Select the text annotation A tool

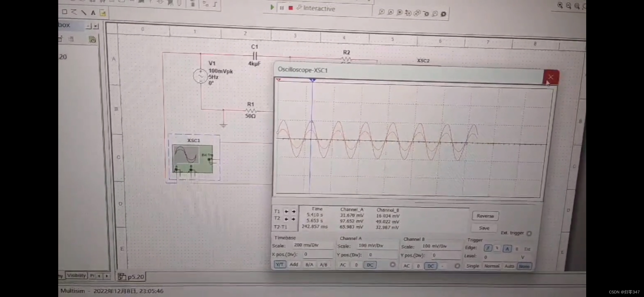pyautogui.click(x=93, y=13)
